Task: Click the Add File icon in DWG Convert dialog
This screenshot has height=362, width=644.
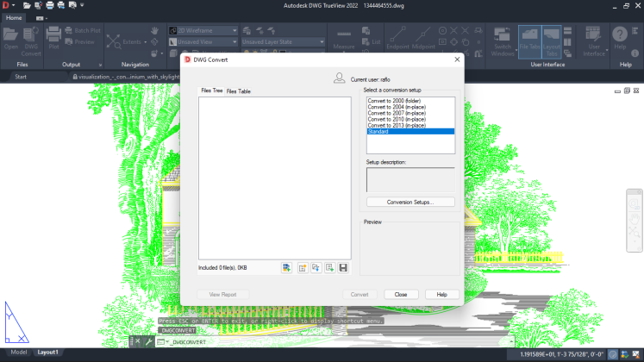Action: point(287,268)
